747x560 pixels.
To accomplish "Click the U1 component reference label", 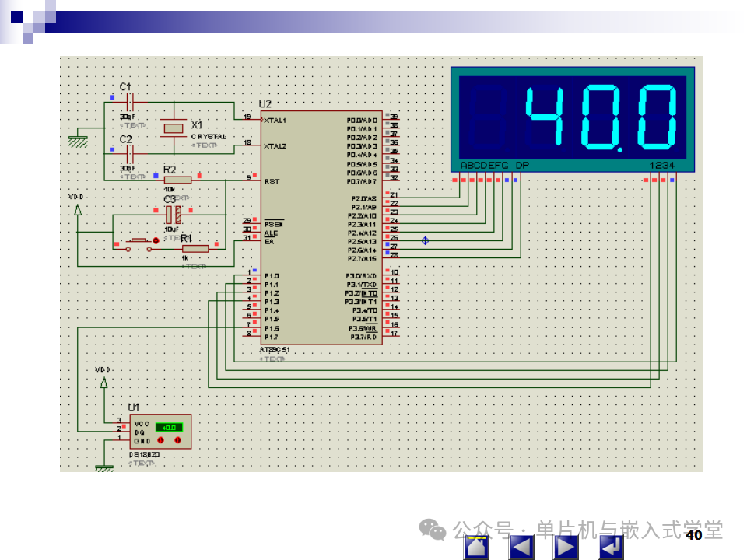I will 134,408.
